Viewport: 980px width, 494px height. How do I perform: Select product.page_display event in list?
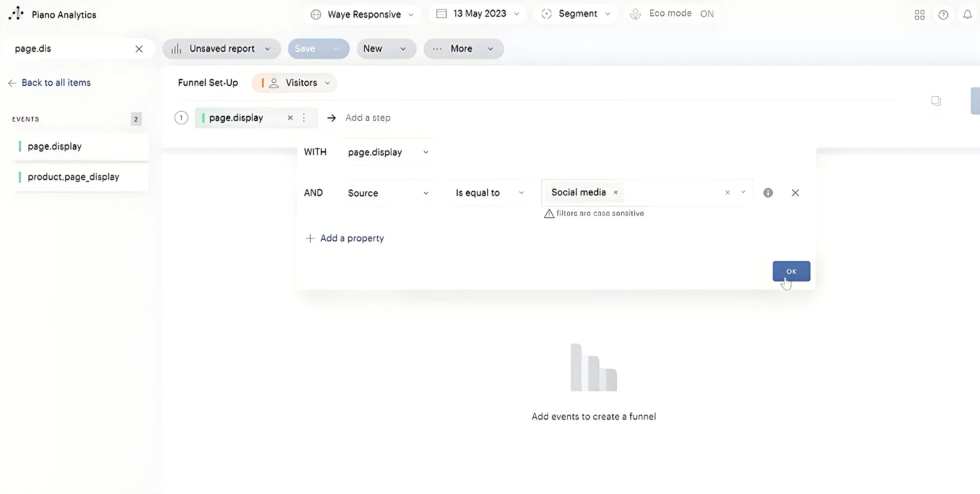(73, 177)
